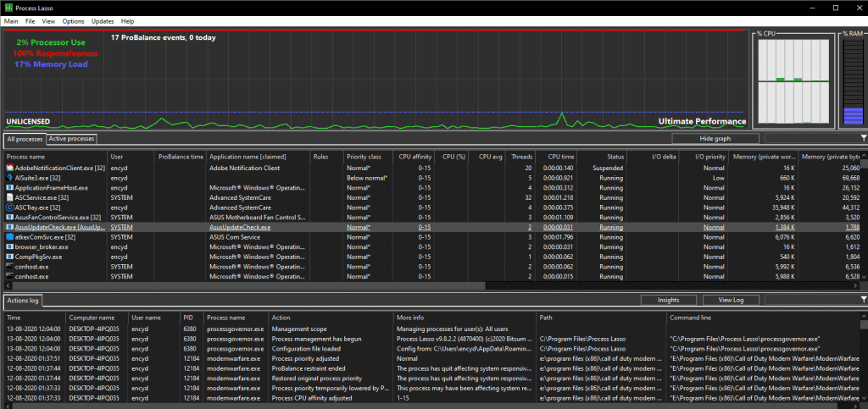Click the CPU affinity column header
This screenshot has width=868, height=409.
pos(414,157)
